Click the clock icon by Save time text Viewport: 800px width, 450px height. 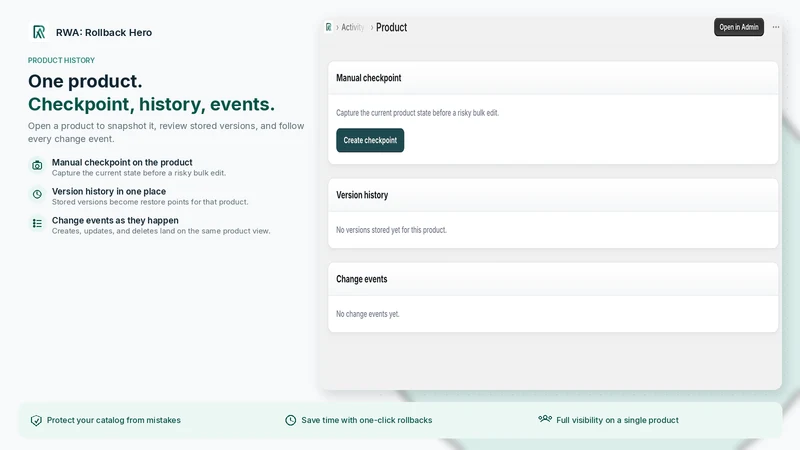point(290,420)
